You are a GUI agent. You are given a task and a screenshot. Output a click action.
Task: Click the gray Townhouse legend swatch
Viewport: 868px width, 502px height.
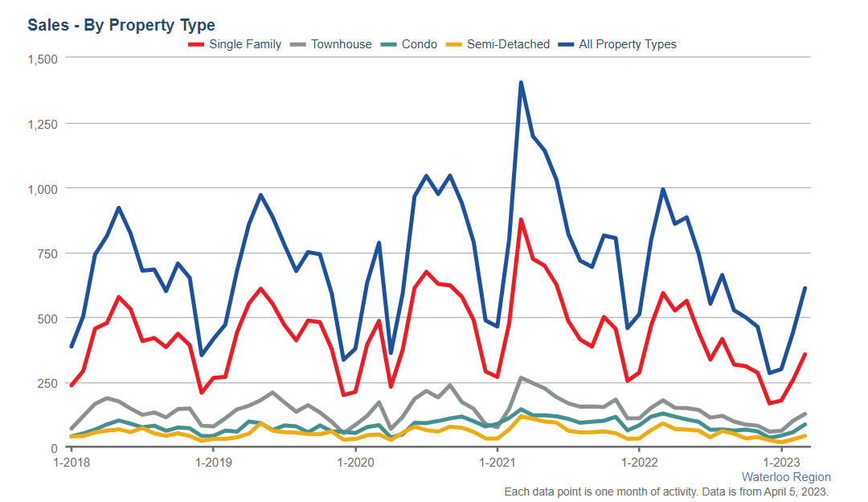pyautogui.click(x=298, y=45)
